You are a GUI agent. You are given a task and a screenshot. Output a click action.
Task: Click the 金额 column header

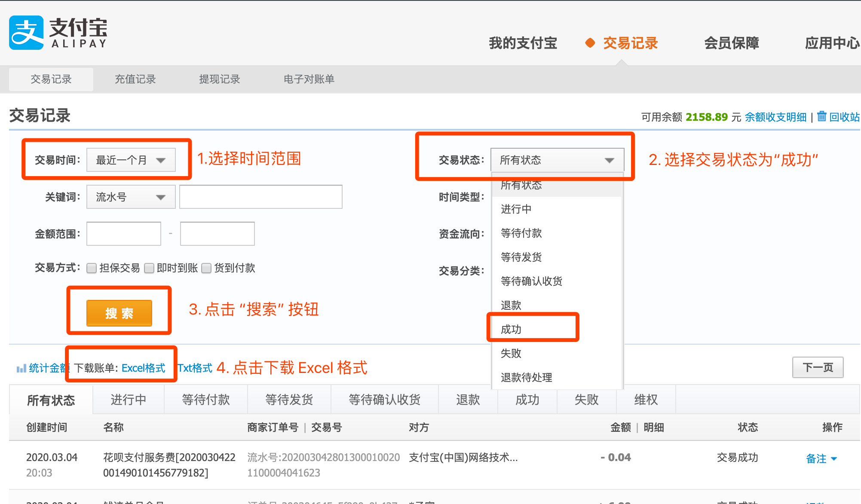point(621,427)
